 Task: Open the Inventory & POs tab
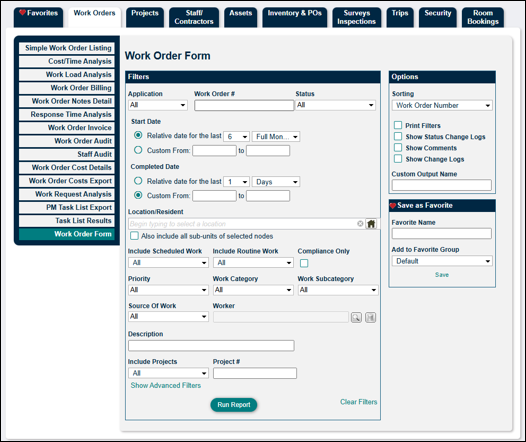click(295, 17)
